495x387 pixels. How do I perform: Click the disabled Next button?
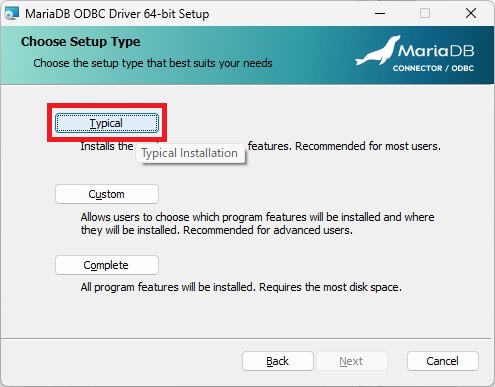pos(352,361)
